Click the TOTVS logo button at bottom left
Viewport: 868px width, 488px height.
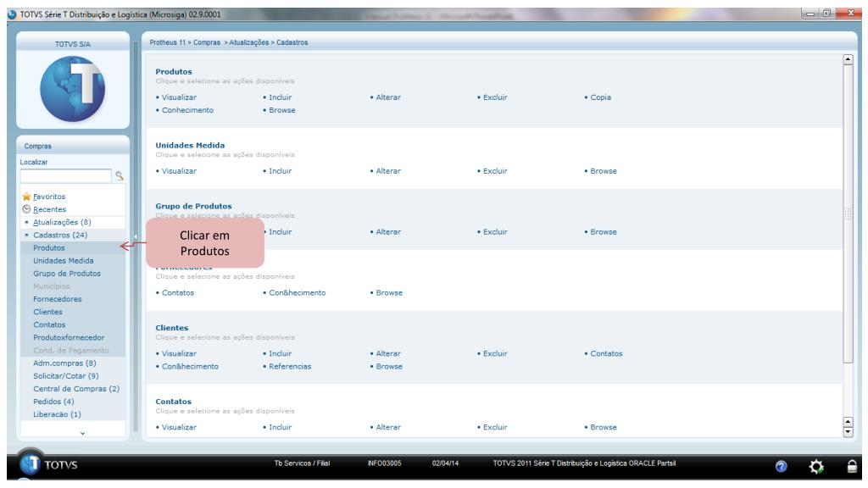(x=48, y=464)
